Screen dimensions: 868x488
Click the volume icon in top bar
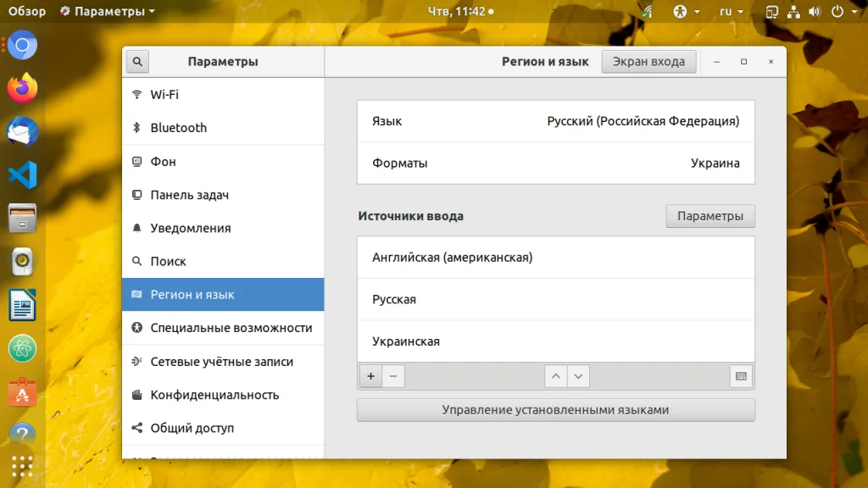tap(815, 12)
